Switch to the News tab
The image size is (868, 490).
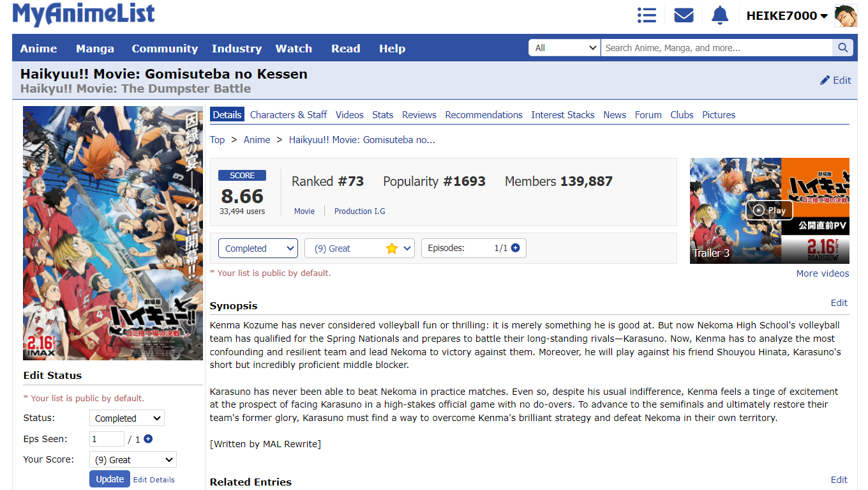click(615, 115)
